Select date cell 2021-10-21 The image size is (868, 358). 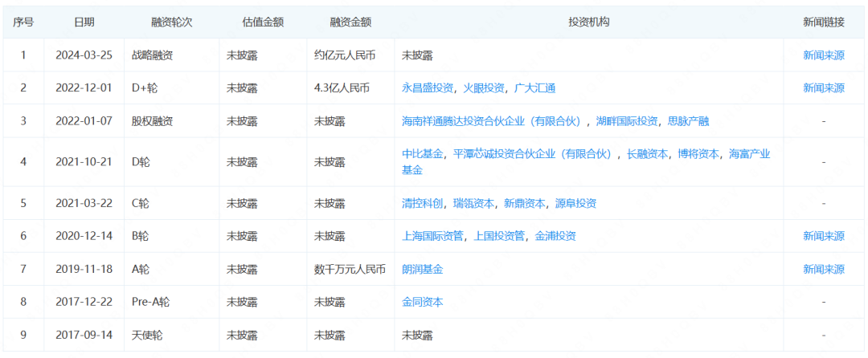click(x=84, y=162)
